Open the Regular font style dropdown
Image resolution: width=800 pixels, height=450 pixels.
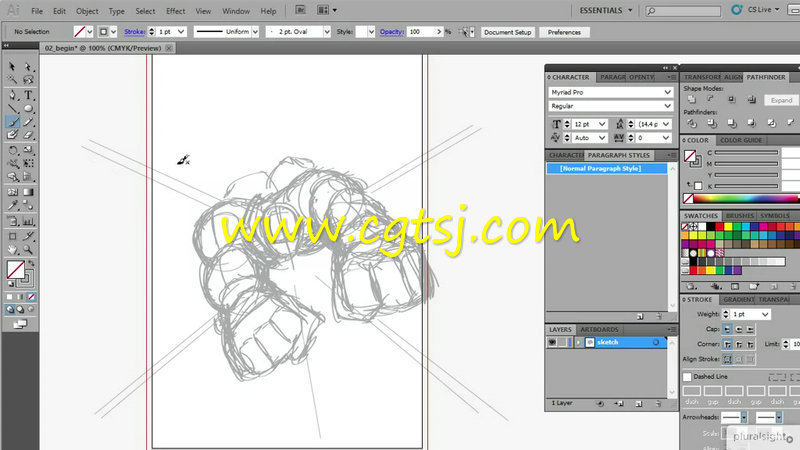coord(667,106)
